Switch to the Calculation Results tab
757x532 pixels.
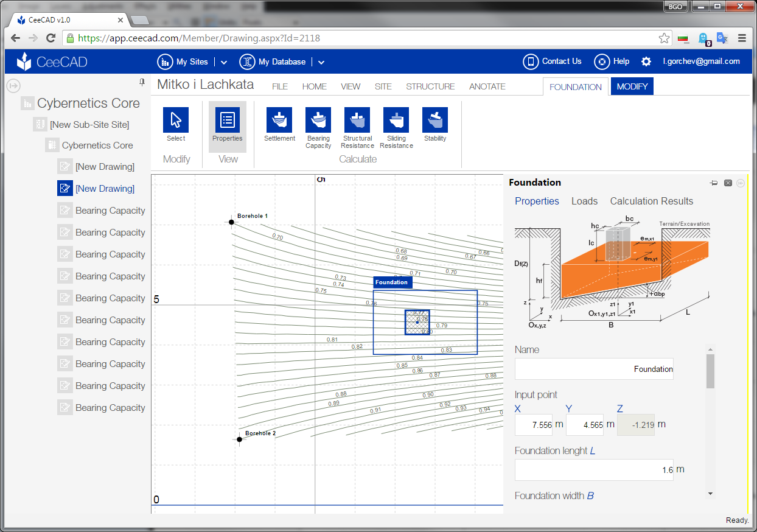(652, 201)
